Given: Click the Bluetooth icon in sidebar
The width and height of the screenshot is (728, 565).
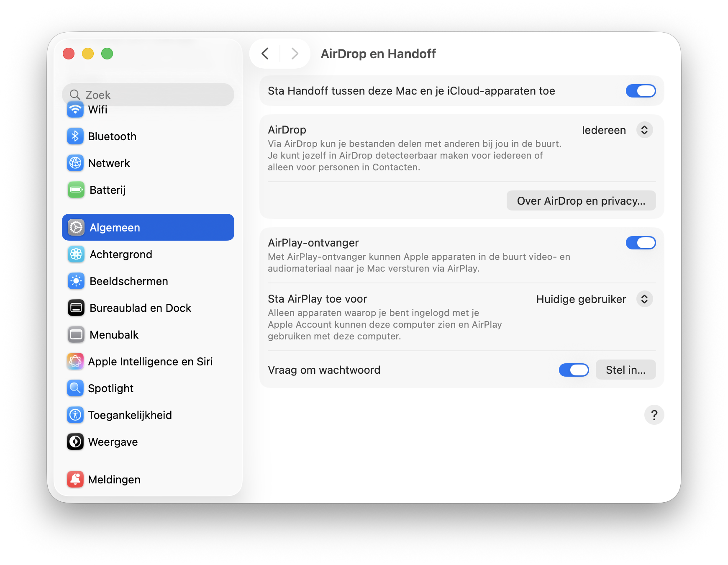Looking at the screenshot, I should (75, 136).
